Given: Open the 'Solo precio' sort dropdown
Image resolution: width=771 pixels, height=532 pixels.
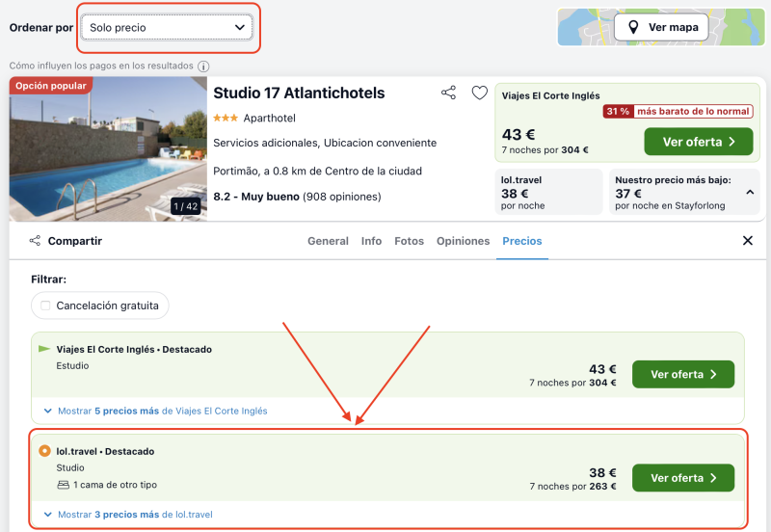Looking at the screenshot, I should point(167,28).
